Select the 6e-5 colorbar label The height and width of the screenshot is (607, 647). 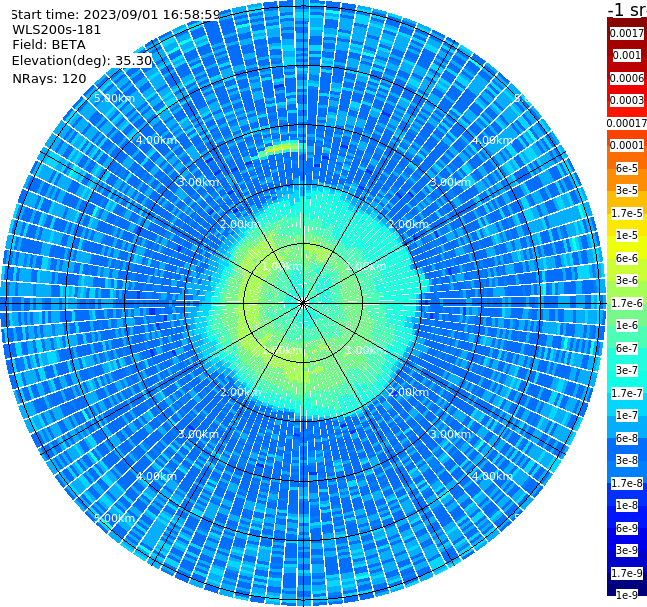[627, 168]
